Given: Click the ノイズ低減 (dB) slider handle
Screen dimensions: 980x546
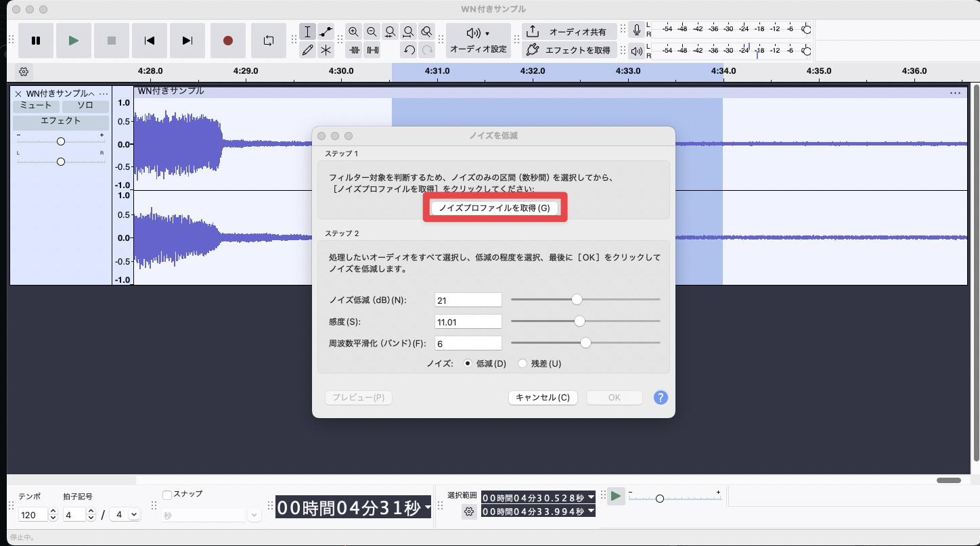Looking at the screenshot, I should click(x=577, y=300).
